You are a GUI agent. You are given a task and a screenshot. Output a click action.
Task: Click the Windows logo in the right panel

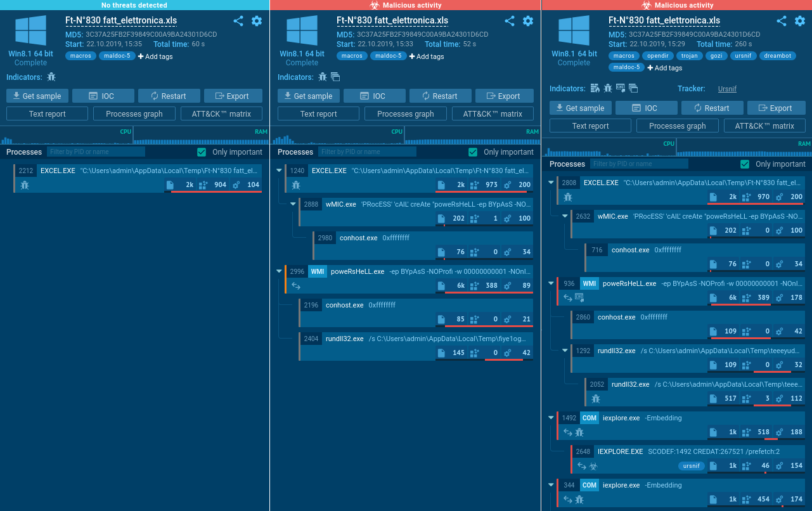574,31
